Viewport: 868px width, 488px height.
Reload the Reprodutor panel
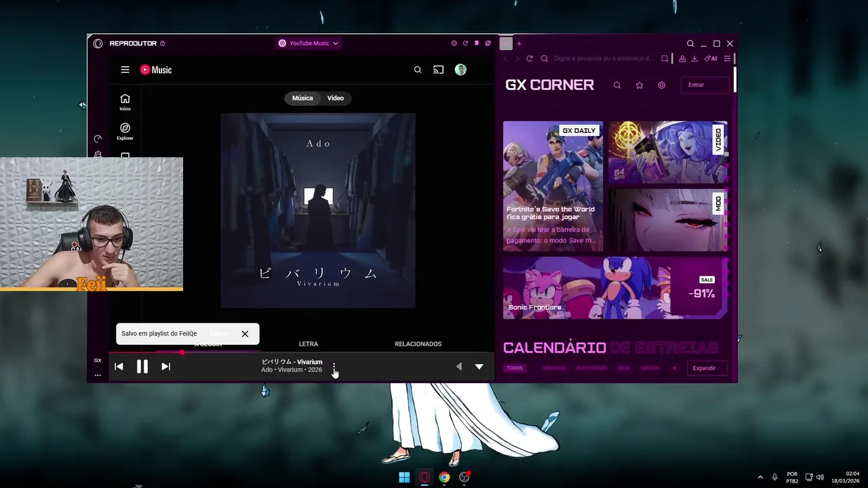465,43
